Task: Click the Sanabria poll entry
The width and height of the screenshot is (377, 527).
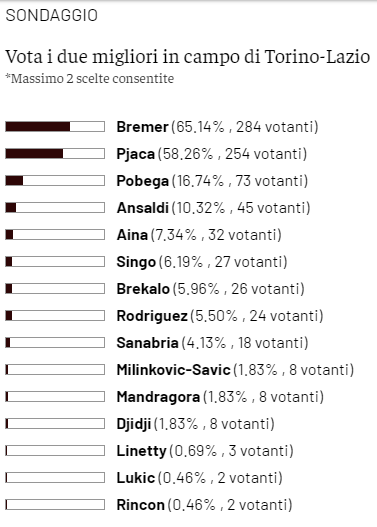Action: coord(212,343)
